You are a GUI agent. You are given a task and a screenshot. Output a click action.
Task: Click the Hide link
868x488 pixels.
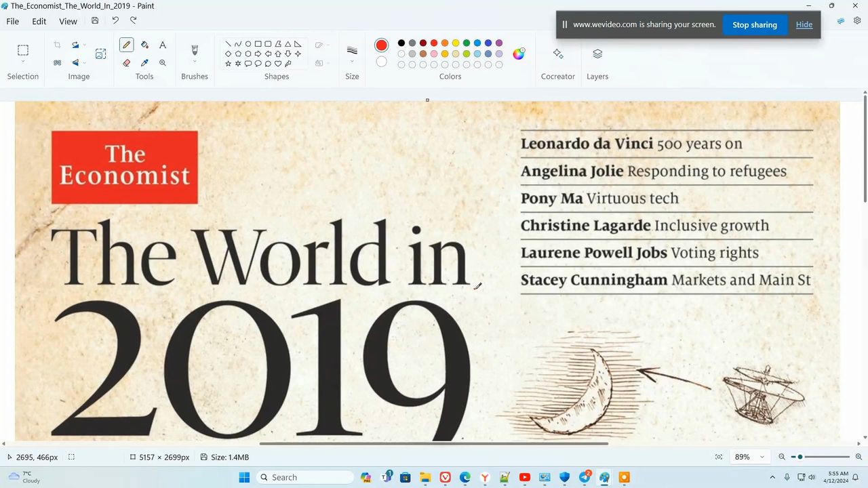coord(804,25)
